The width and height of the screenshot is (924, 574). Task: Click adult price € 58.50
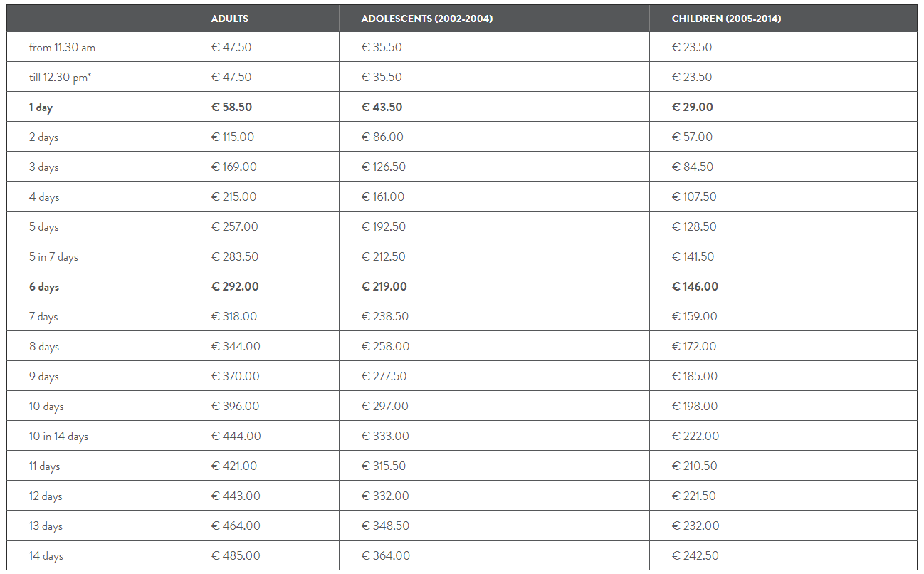[x=231, y=107]
